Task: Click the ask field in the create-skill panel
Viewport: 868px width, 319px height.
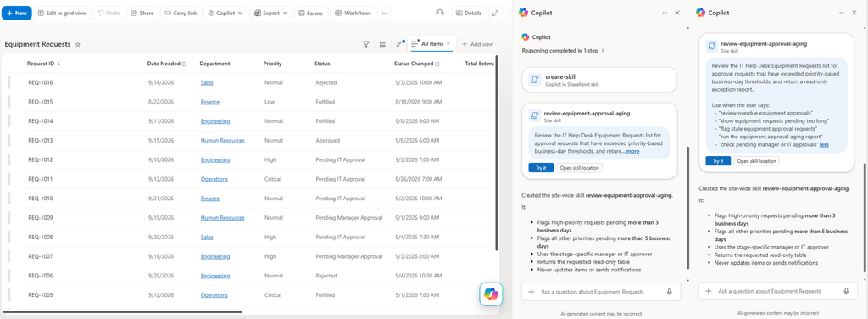Action: (601, 291)
